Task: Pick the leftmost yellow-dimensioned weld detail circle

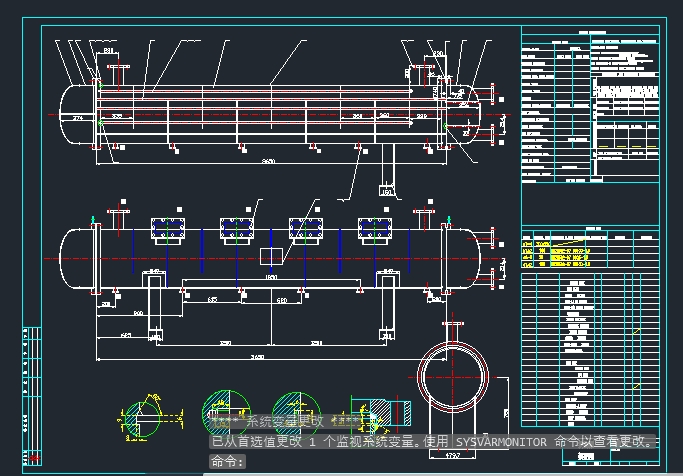Action: (142, 419)
